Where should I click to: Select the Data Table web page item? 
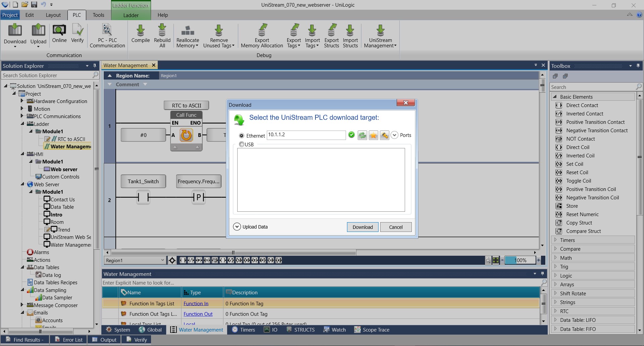(x=59, y=207)
